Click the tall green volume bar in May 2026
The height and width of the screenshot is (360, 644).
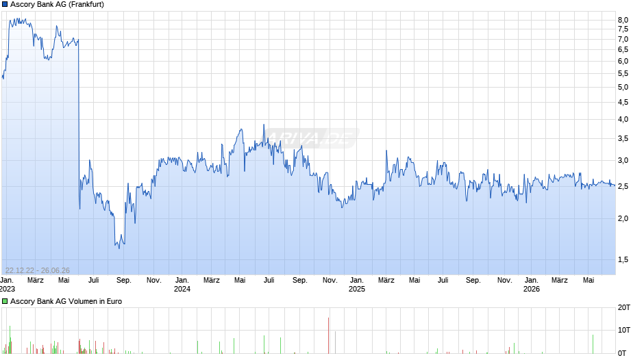(x=593, y=344)
